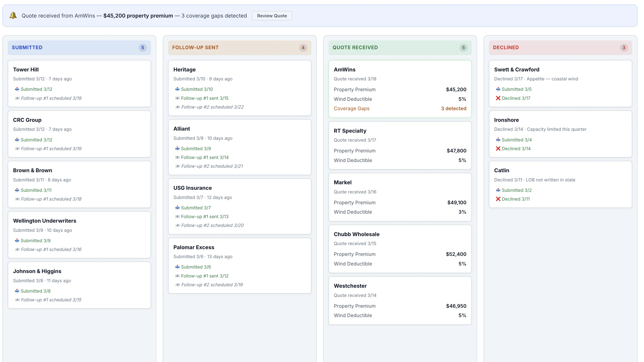This screenshot has height=362, width=644.
Task: Click the follow-up icon under USG Insurance
Action: click(178, 217)
